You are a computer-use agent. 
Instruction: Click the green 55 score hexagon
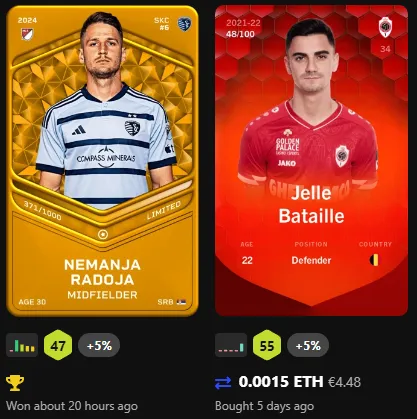(267, 345)
